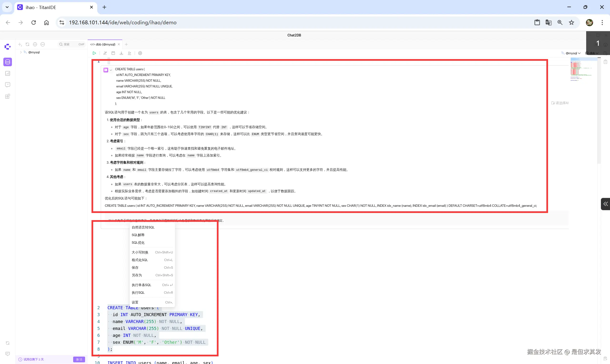
Task: Click the 激活 activate button
Action: 79,359
